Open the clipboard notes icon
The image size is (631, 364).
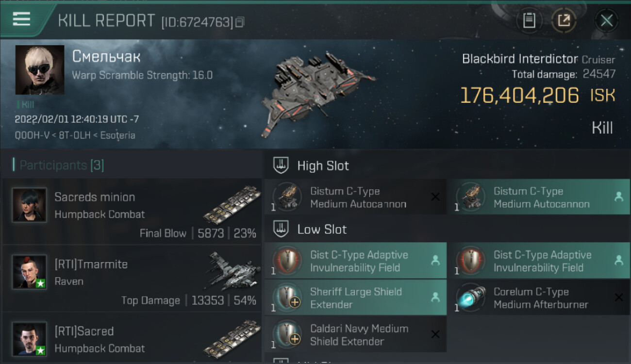529,20
